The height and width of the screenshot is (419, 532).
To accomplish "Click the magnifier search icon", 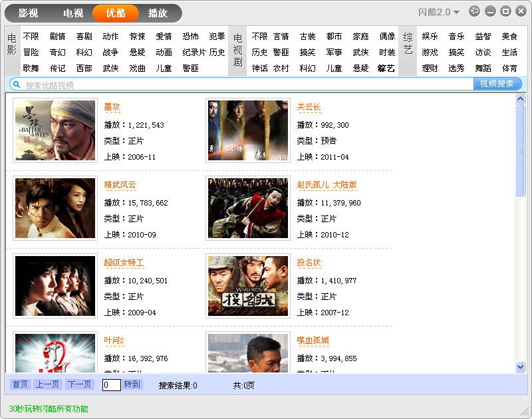I will (16, 84).
